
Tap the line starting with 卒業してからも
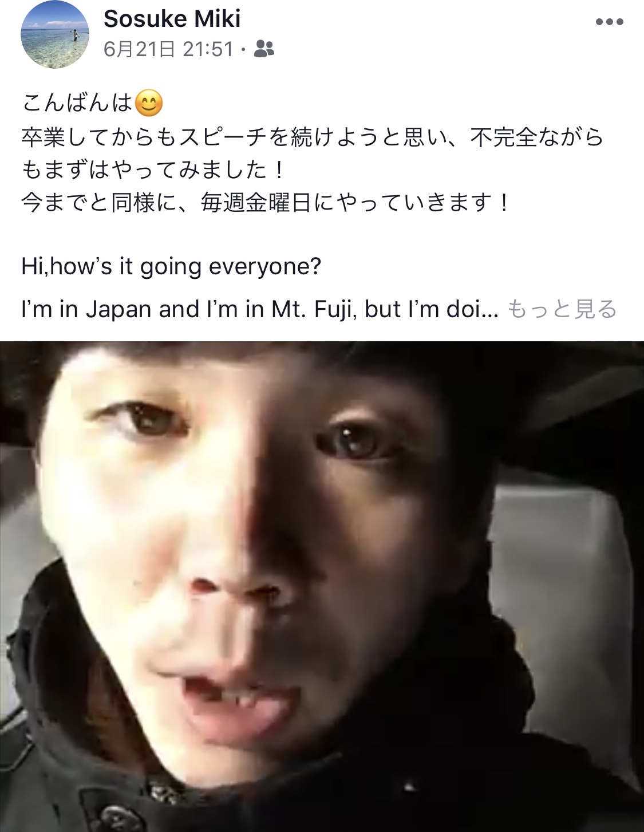tap(313, 137)
